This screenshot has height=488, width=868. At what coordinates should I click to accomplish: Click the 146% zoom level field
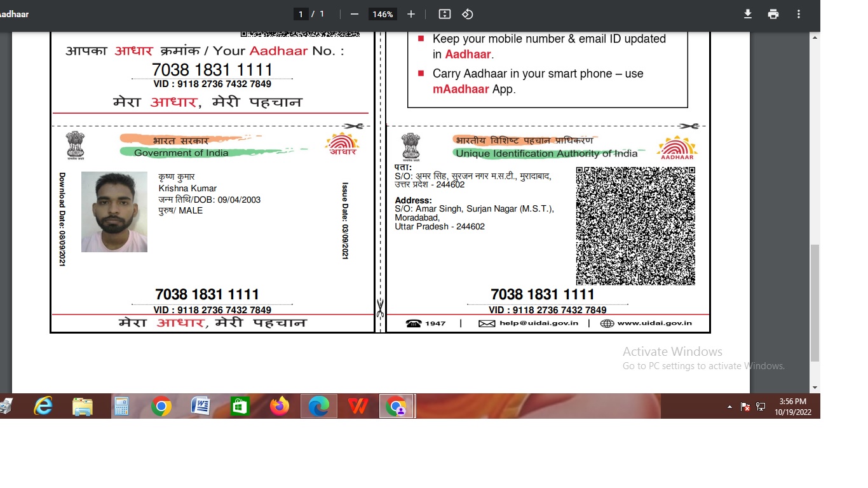tap(383, 14)
